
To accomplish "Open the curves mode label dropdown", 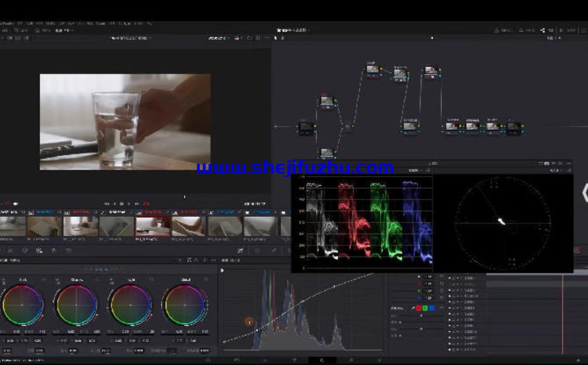I will click(x=231, y=260).
